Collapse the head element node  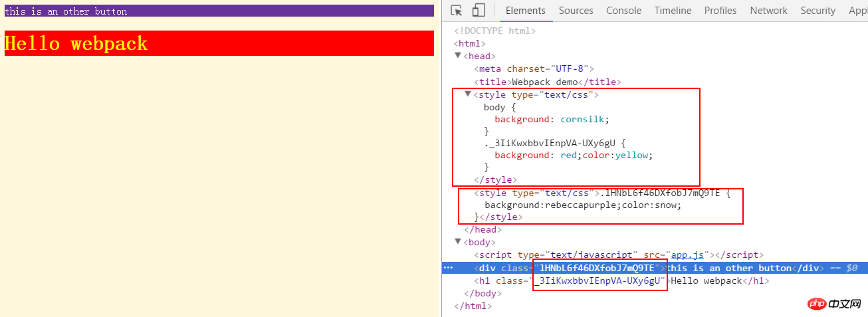[x=458, y=56]
